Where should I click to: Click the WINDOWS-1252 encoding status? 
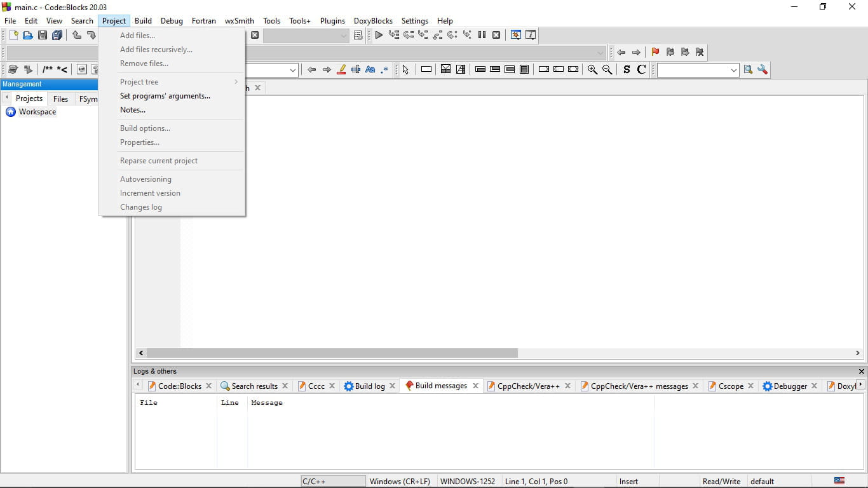click(x=468, y=482)
